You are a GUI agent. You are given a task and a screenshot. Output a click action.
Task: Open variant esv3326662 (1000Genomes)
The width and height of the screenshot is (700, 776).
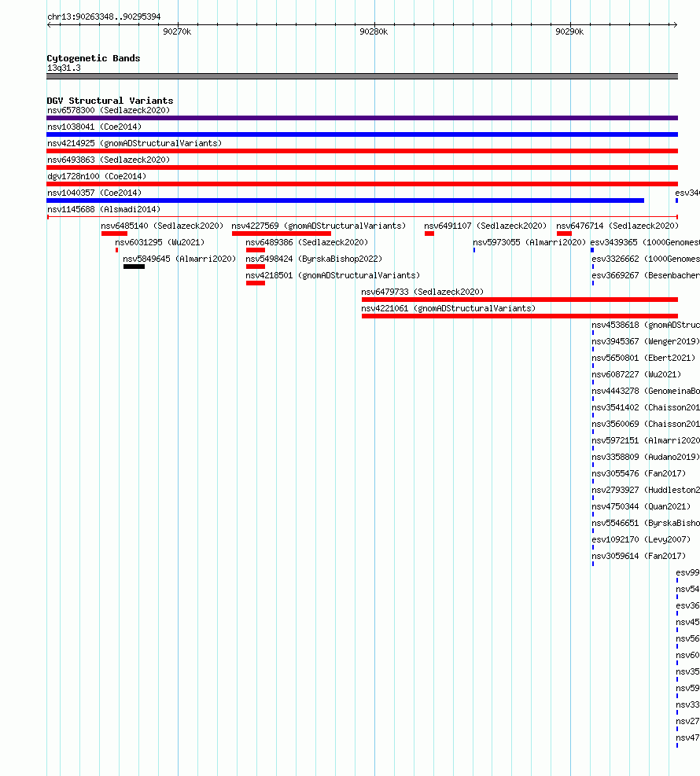[x=646, y=259]
